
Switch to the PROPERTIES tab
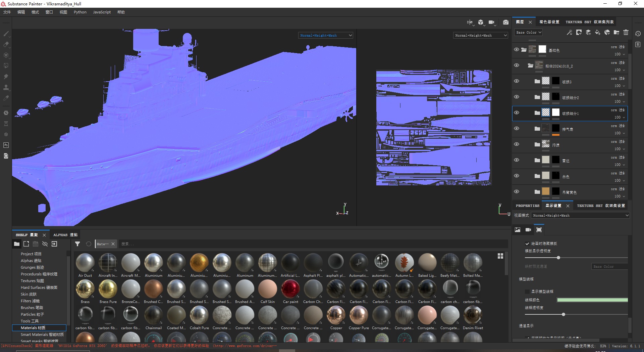tap(528, 206)
